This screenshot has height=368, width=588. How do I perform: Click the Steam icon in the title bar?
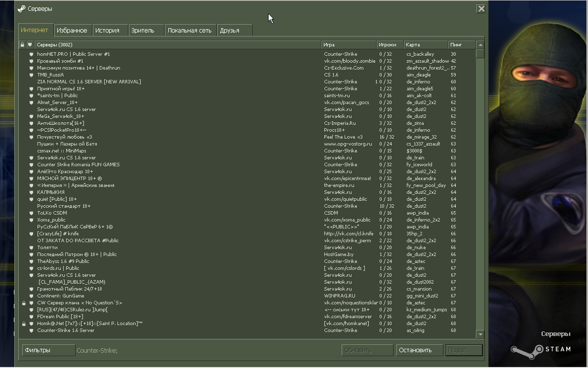pos(22,8)
